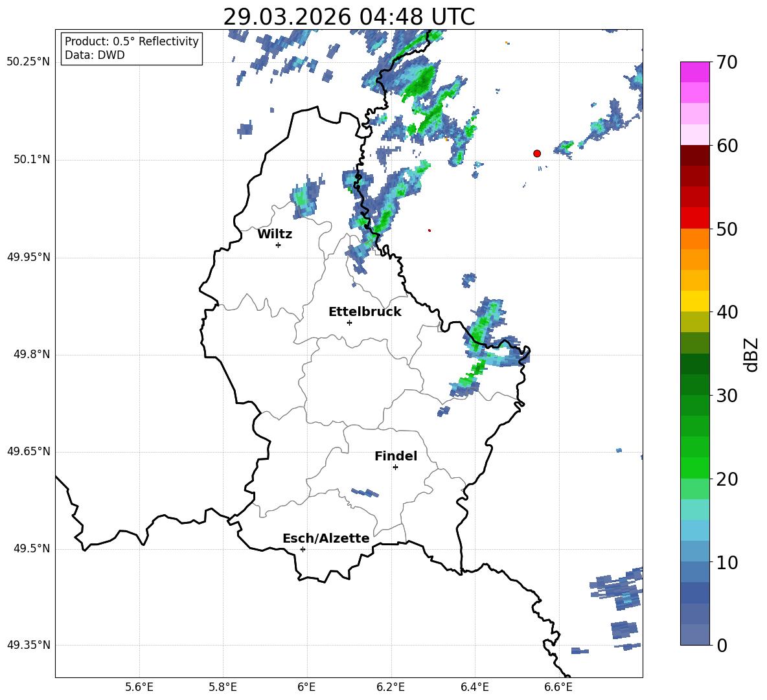Click the small dark red echo dot
767x700 pixels.
pyautogui.click(x=429, y=231)
